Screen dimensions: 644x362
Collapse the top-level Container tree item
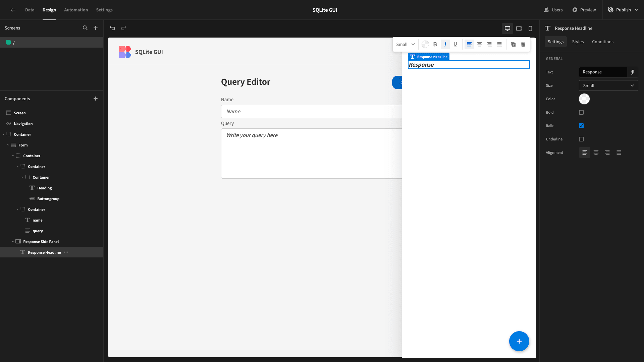[x=3, y=134]
